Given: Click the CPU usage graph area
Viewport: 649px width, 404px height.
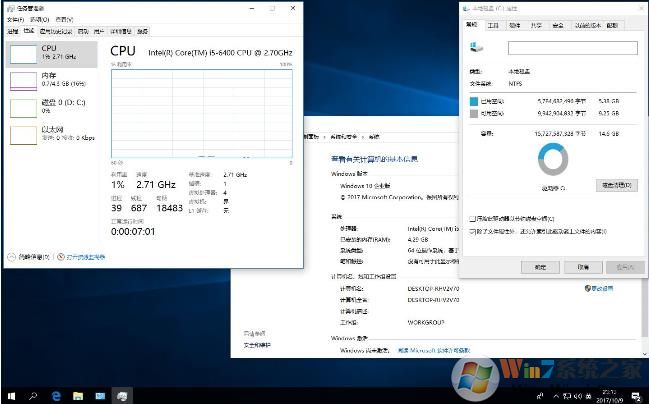Looking at the screenshot, I should click(x=202, y=113).
